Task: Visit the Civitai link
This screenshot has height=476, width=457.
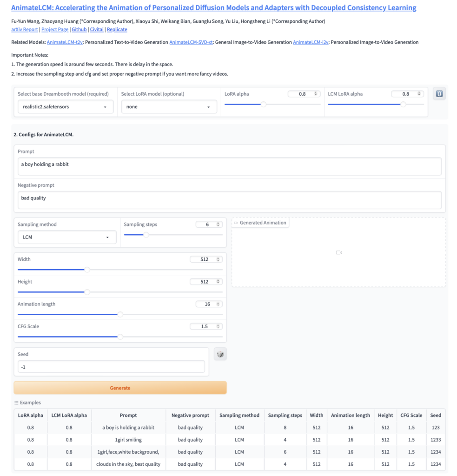Action: click(97, 29)
